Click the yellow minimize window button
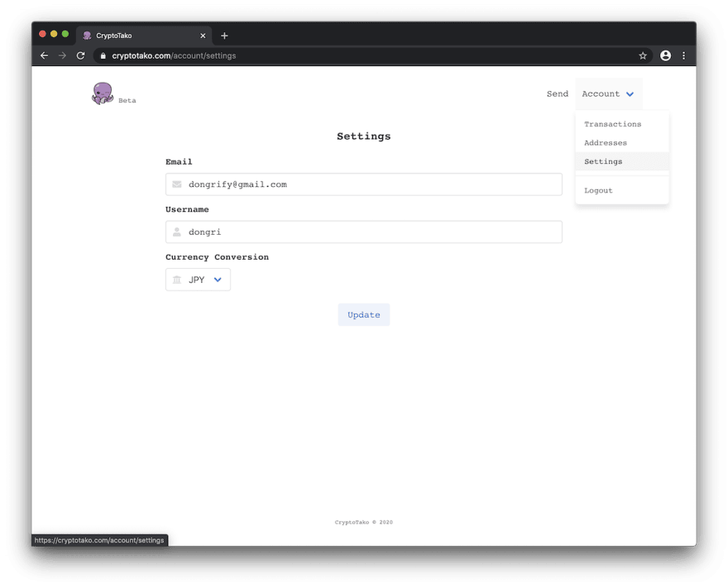Viewport: 728px width, 588px height. (54, 34)
